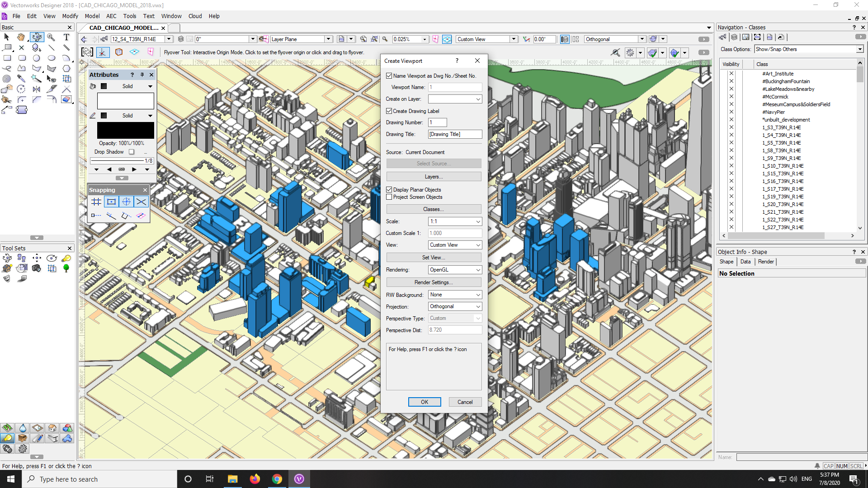Toggle Drop Shadow checkbox in Attributes

(x=132, y=152)
